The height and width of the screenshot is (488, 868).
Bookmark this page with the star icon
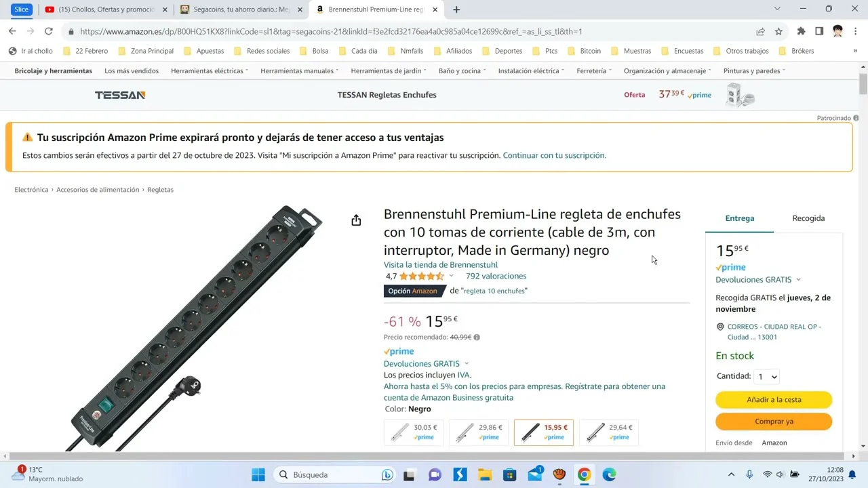tap(778, 31)
